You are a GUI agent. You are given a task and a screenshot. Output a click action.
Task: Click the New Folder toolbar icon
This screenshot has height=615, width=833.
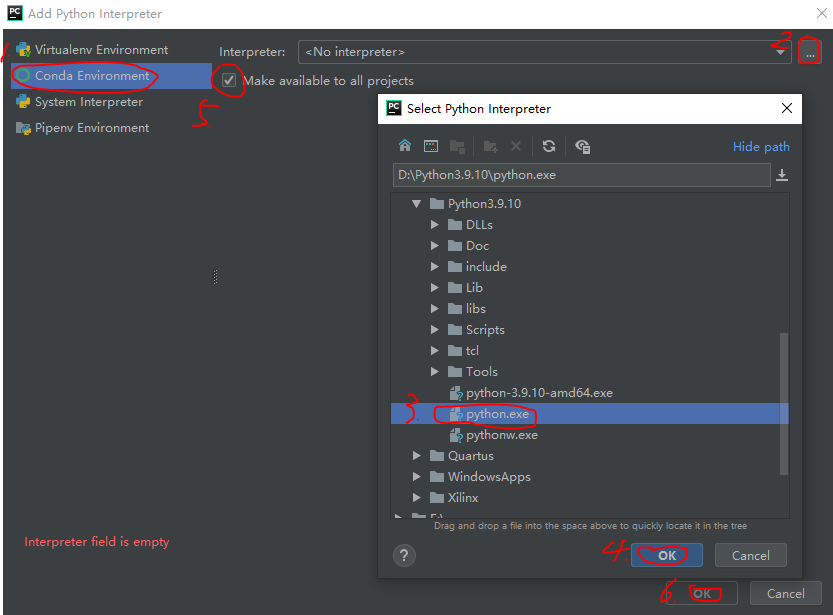pos(490,146)
